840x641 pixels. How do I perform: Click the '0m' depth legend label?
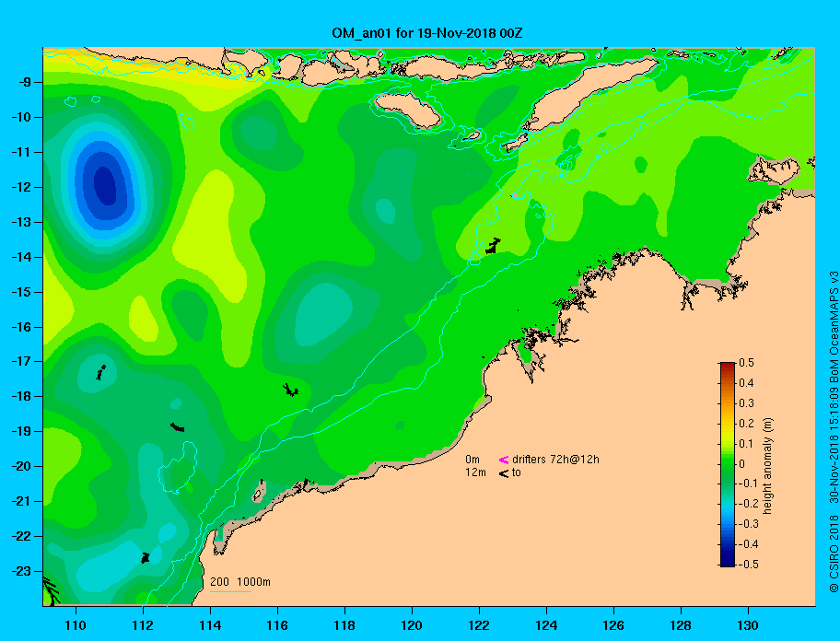(472, 460)
